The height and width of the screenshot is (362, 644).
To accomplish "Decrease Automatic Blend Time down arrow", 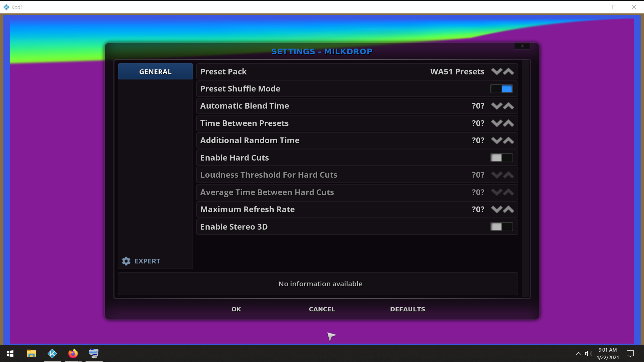I will 496,106.
